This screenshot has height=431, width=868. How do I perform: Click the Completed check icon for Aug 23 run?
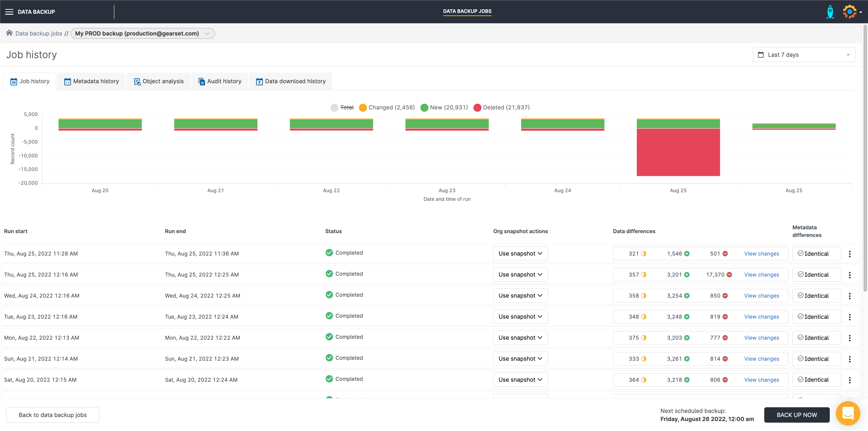click(329, 316)
